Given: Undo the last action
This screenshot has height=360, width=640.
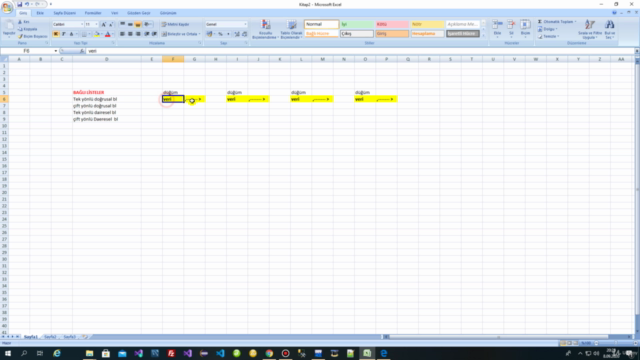Looking at the screenshot, I should pyautogui.click(x=27, y=4).
